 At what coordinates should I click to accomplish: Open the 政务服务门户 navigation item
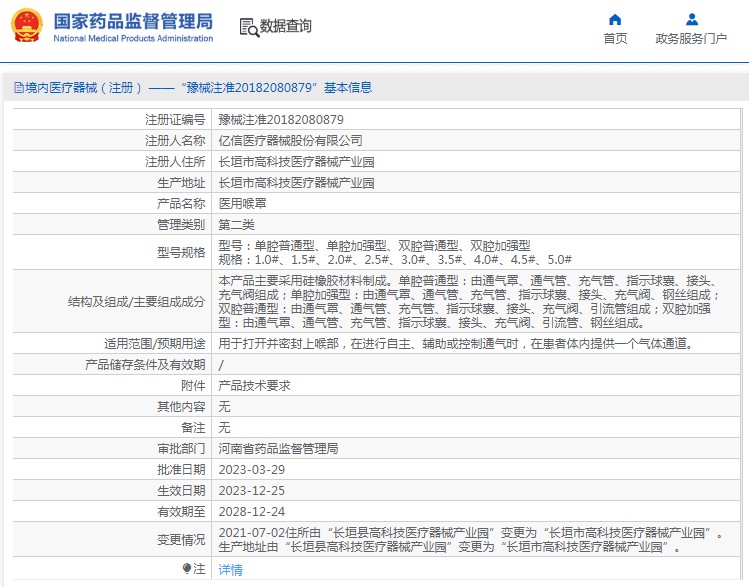point(691,39)
